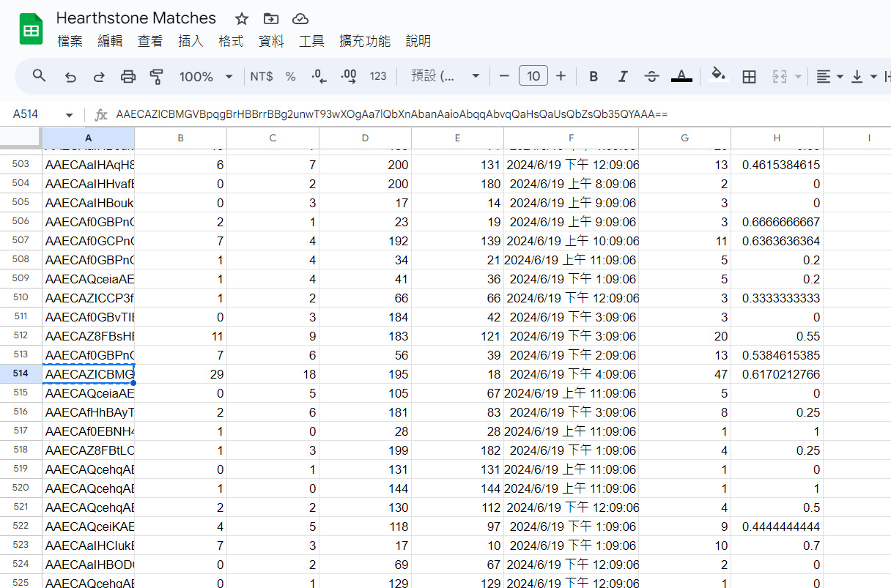
Task: Click the percent format button
Action: [291, 76]
